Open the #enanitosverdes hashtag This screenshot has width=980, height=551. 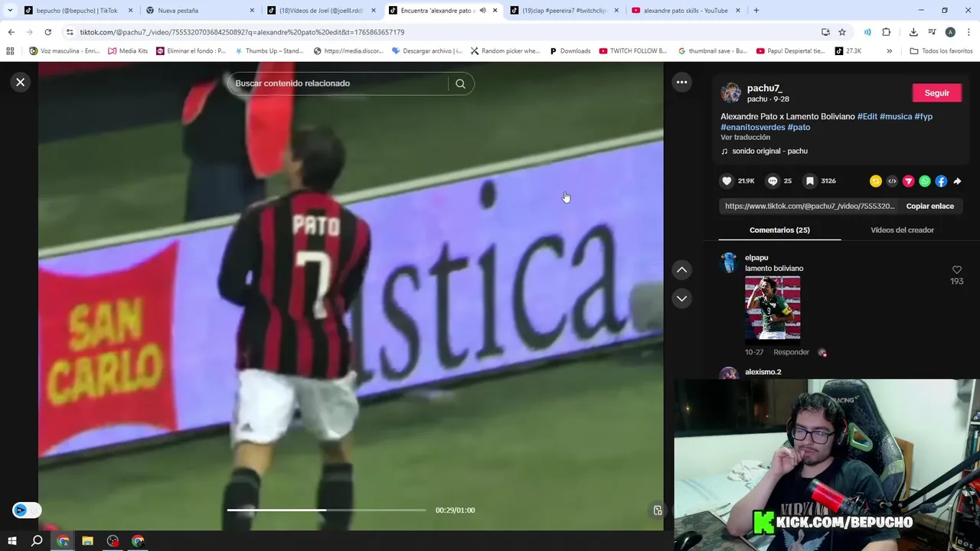tap(753, 127)
